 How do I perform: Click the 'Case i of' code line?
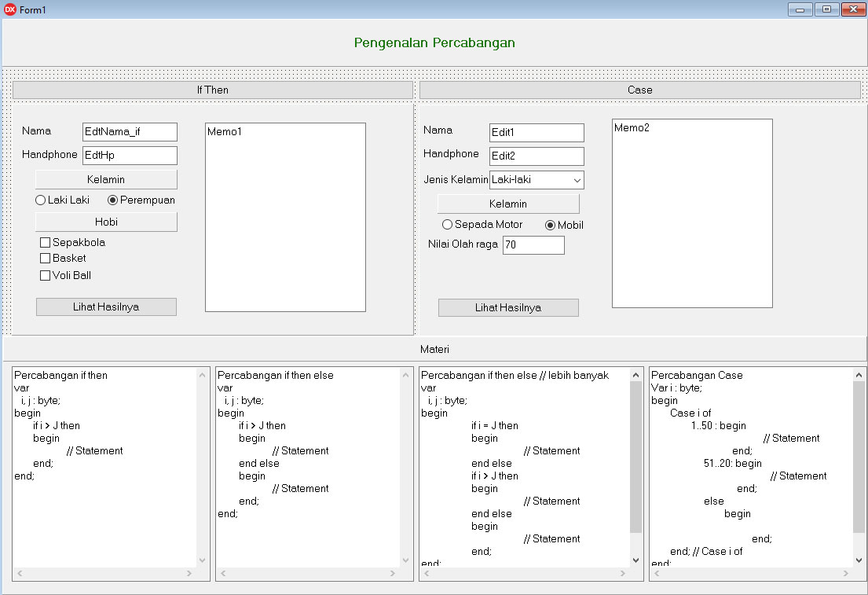point(690,413)
